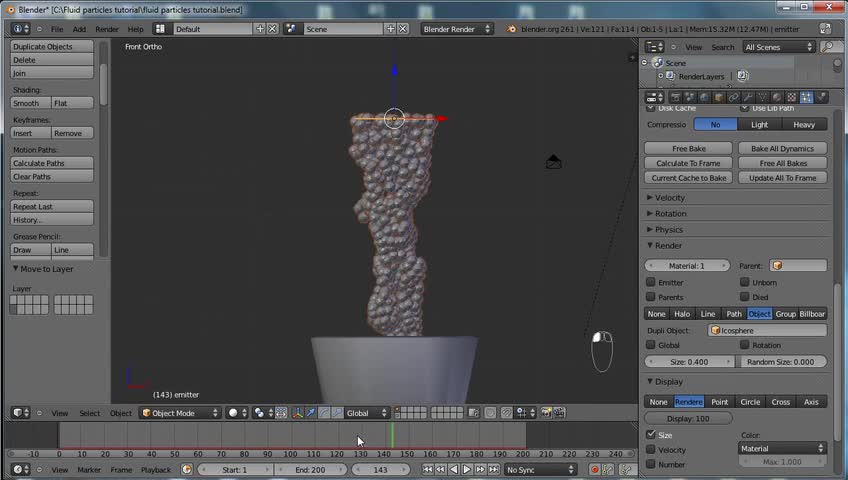Screen dimensions: 848x480
Task: Click the outliner search magnifier icon
Action: point(827,47)
